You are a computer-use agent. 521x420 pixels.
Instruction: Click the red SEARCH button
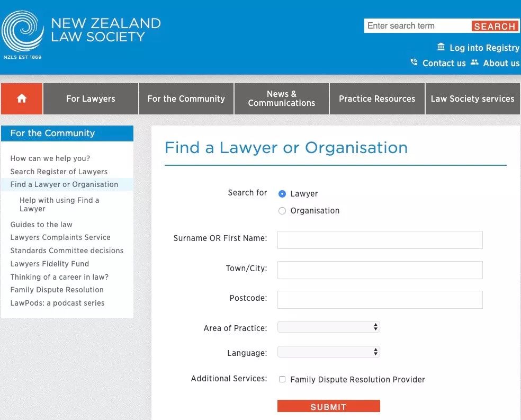tap(495, 26)
